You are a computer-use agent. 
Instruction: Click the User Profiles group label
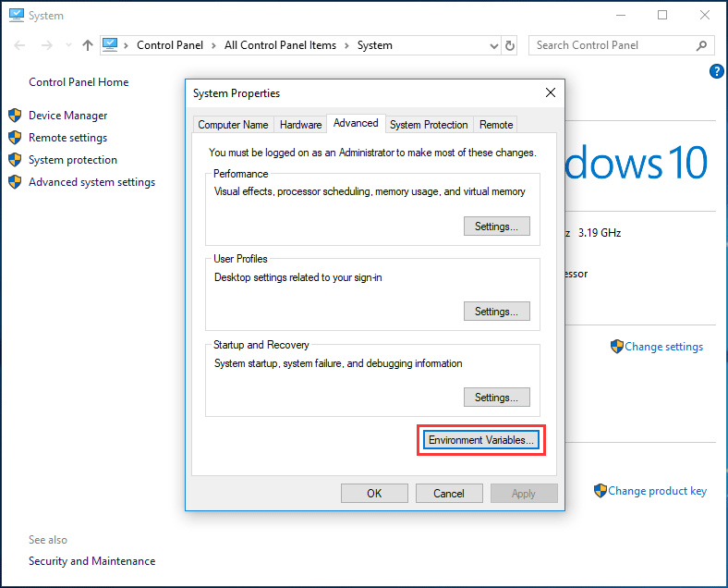[x=240, y=259]
